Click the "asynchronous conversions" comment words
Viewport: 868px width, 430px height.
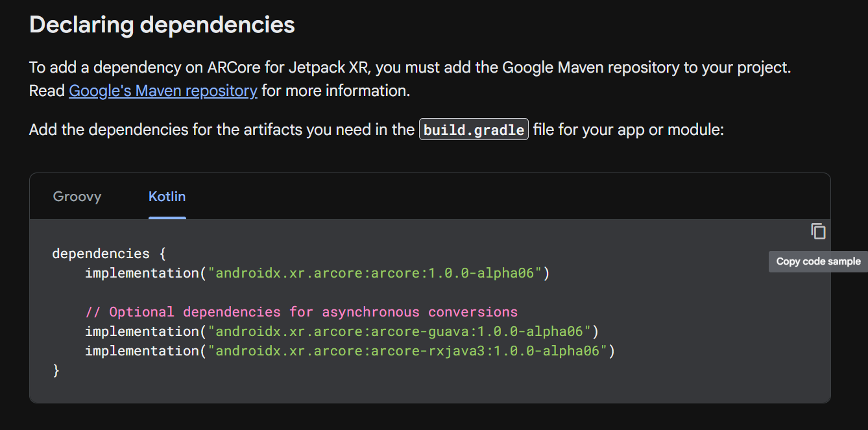(x=420, y=312)
